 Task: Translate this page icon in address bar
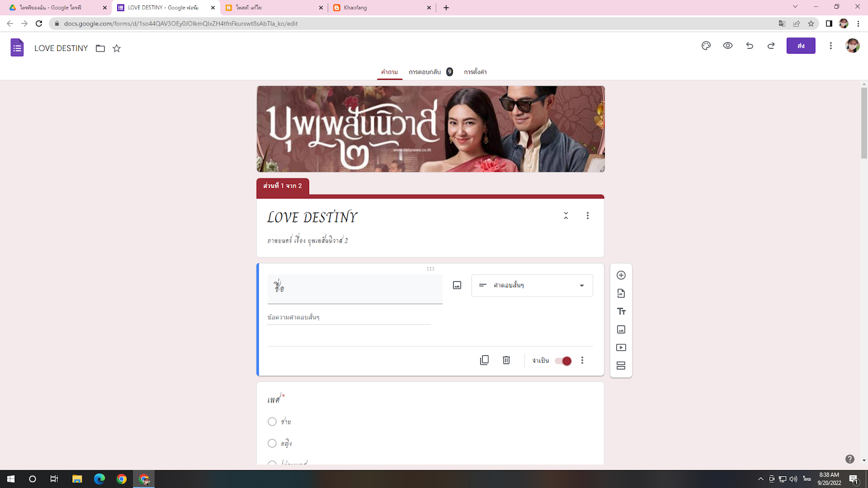(x=782, y=23)
